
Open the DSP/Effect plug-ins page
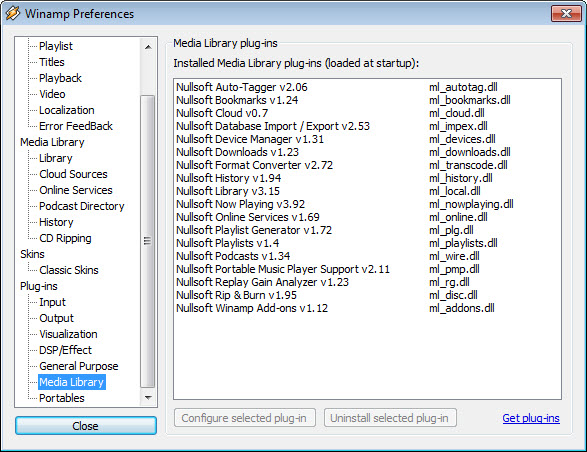66,350
